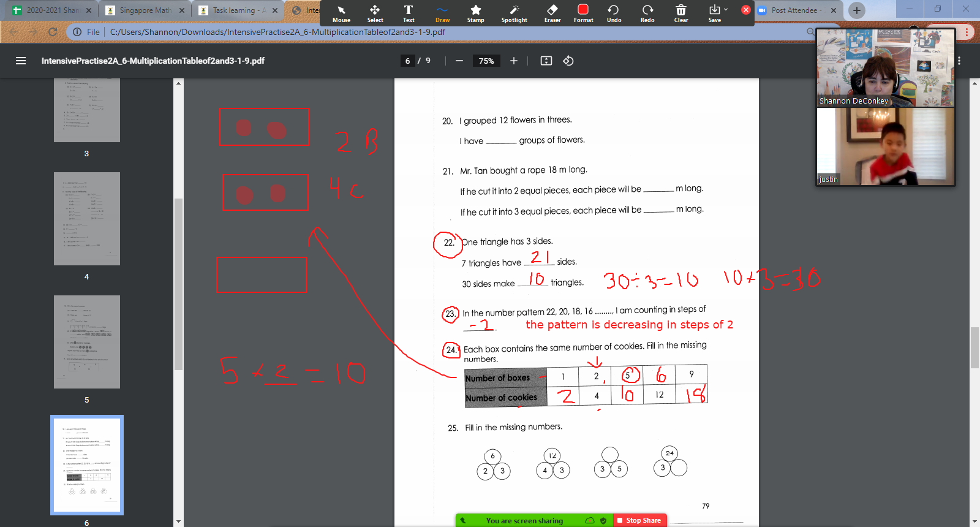Screen dimensions: 980x527
Task: Click Number of cookies table label
Action: pos(501,398)
